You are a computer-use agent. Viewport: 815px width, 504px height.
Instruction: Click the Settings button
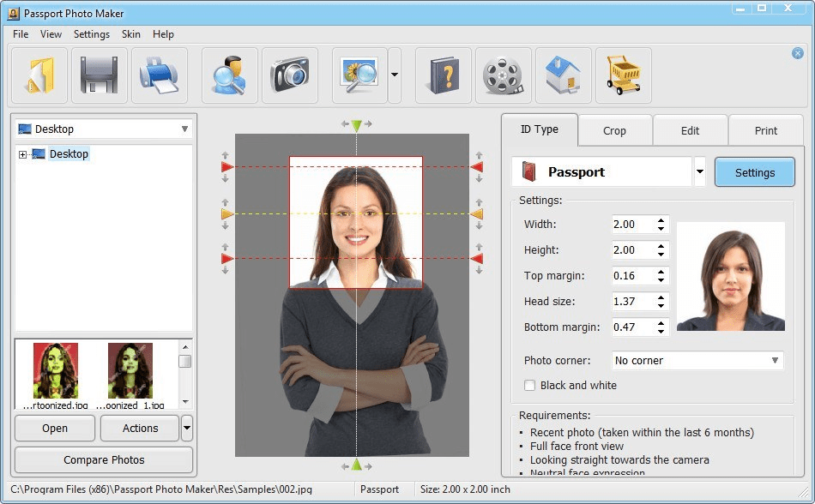point(754,171)
